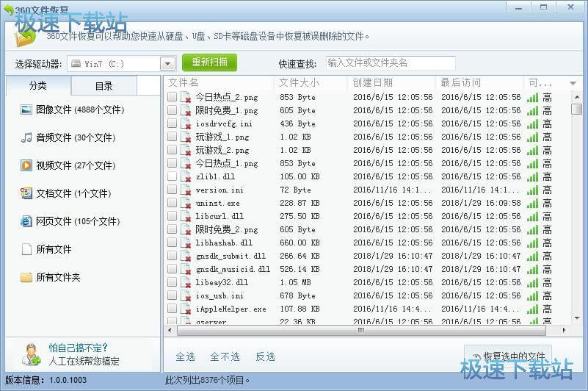
Task: Click the 恢复选中的文件 recover button
Action: tap(508, 356)
